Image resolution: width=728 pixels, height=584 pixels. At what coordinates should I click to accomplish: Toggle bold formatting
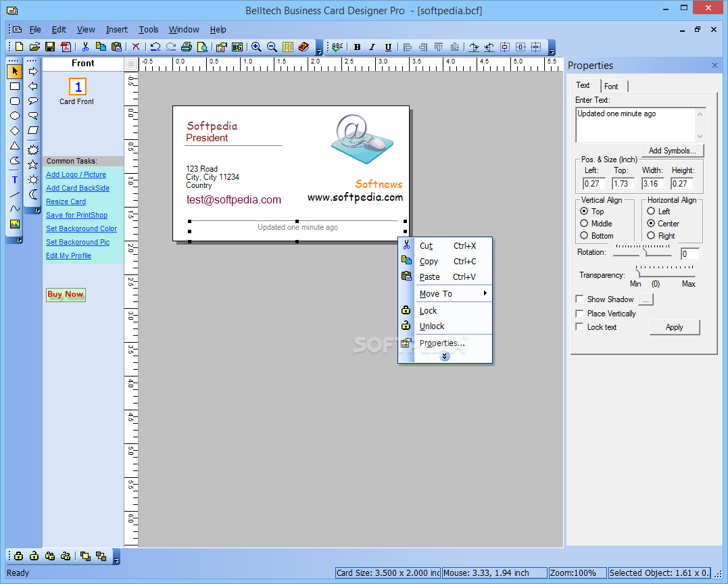pos(357,47)
